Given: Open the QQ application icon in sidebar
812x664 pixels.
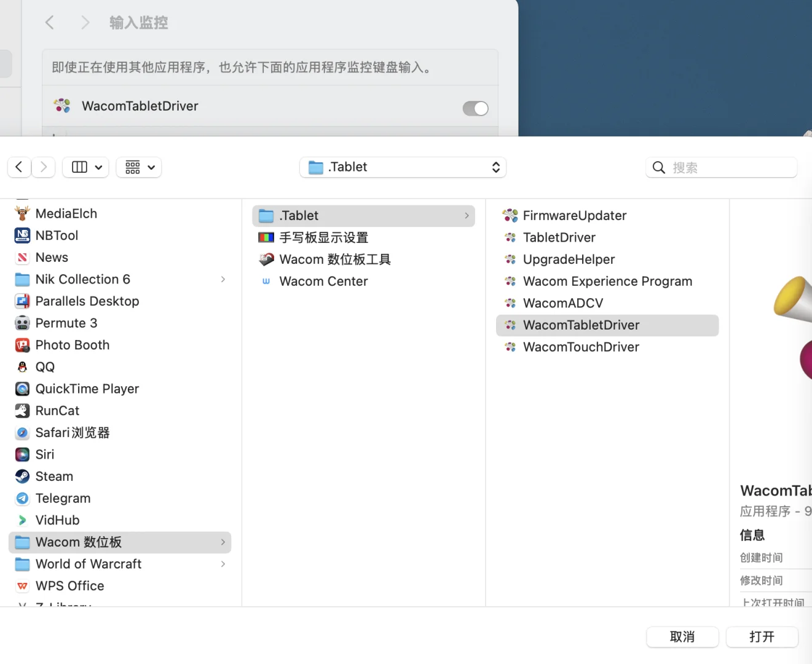Looking at the screenshot, I should [22, 366].
